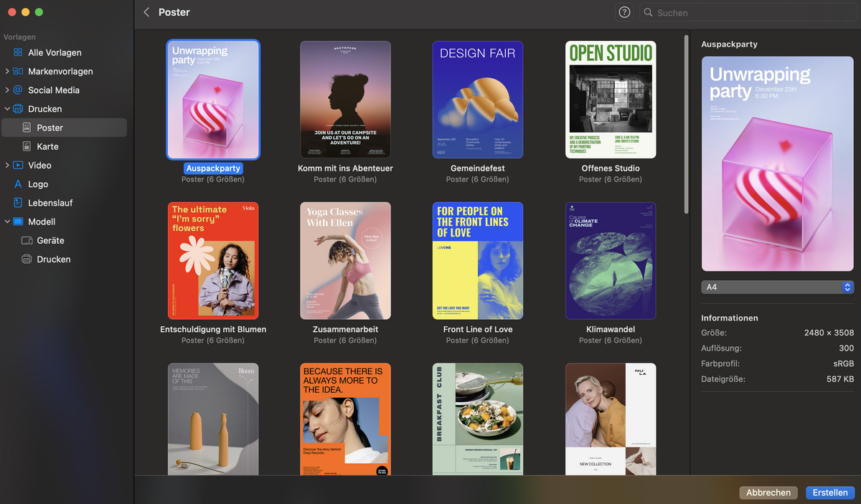Click the Logo letter A icon
The image size is (861, 504).
(18, 184)
